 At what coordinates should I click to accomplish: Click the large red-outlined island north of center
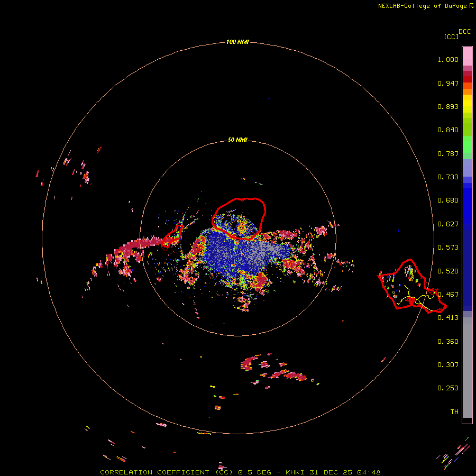[x=239, y=218]
